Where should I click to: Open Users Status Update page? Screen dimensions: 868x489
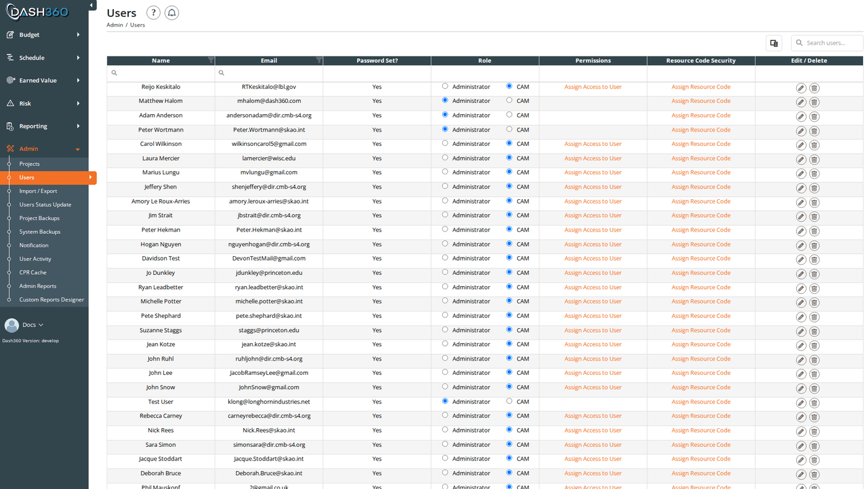coord(45,205)
